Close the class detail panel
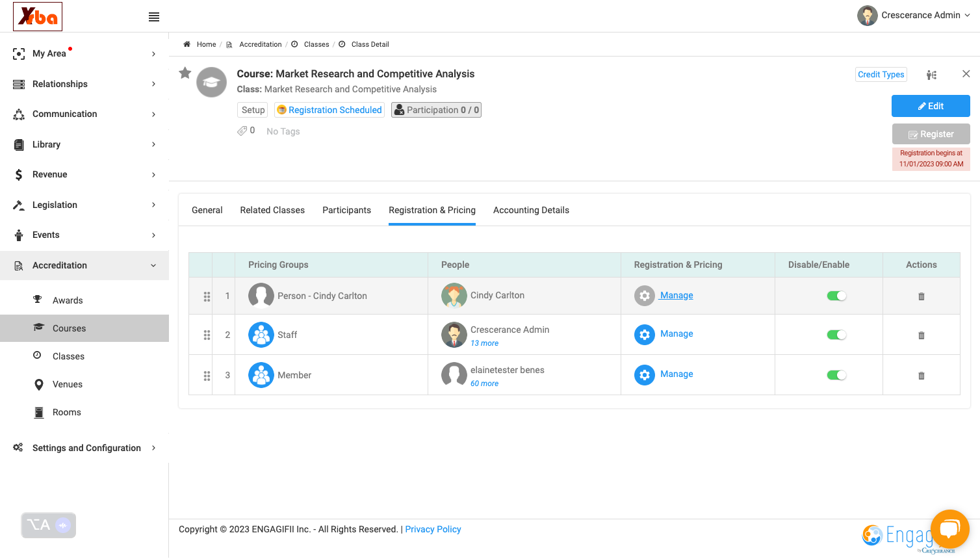The height and width of the screenshot is (559, 980). [x=966, y=74]
